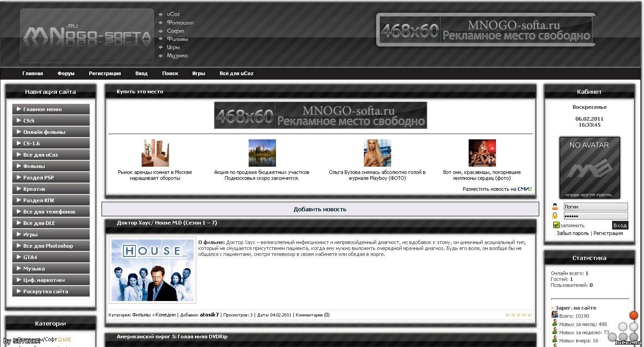Viewport: 644px width, 347px height.
Task: Open Главное меню in site navigation
Action: pos(51,109)
